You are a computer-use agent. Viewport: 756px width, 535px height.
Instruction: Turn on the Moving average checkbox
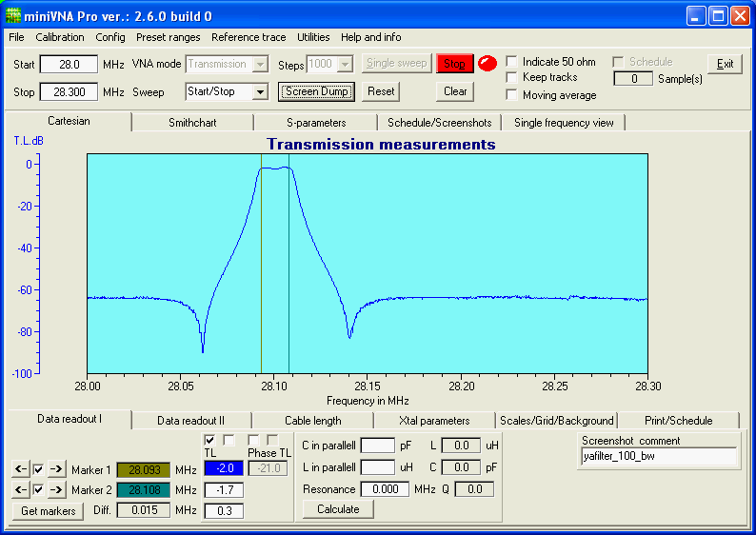pos(512,95)
